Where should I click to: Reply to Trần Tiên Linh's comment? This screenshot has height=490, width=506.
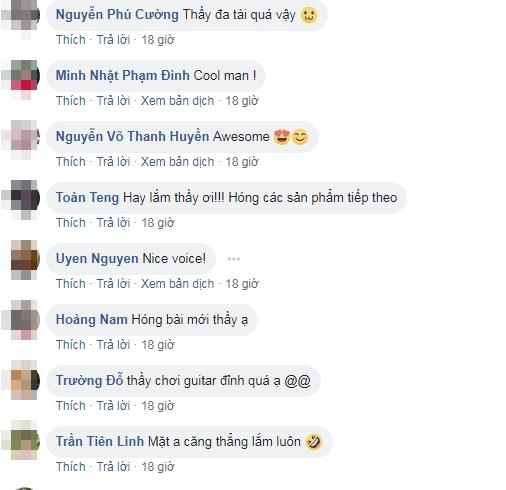pyautogui.click(x=113, y=467)
